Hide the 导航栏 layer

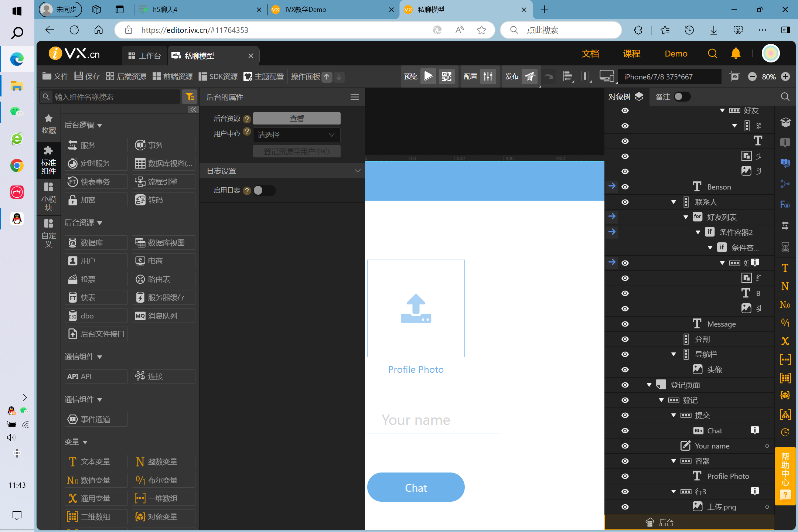[x=625, y=354]
